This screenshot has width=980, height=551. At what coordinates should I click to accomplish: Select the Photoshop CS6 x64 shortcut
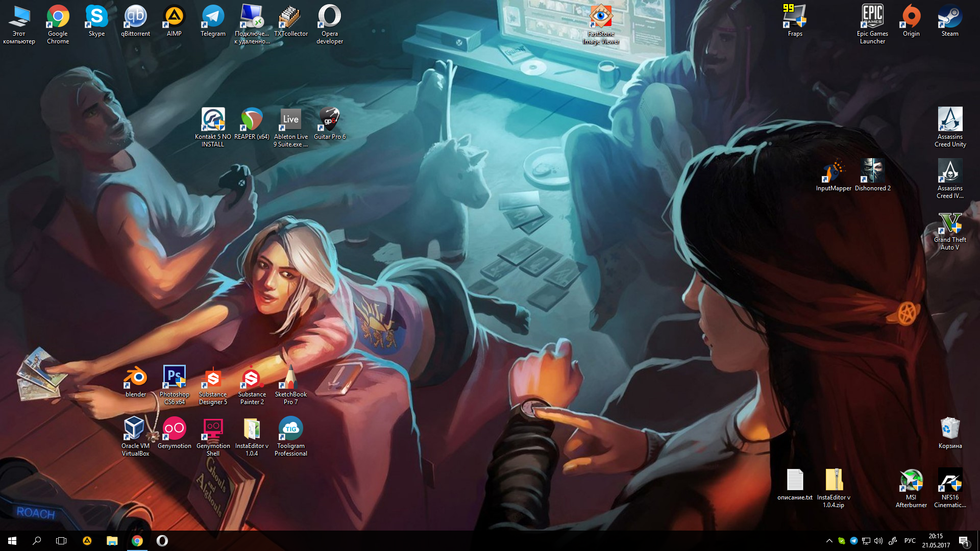(174, 385)
